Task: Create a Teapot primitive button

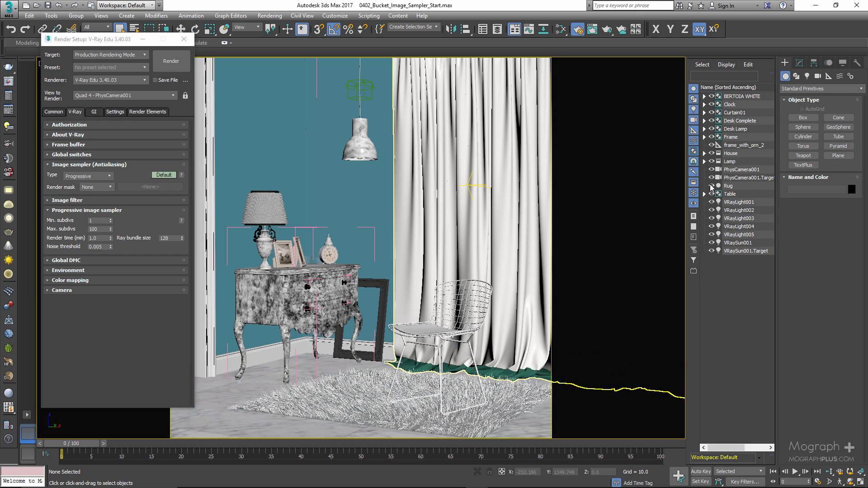Action: coord(803,155)
